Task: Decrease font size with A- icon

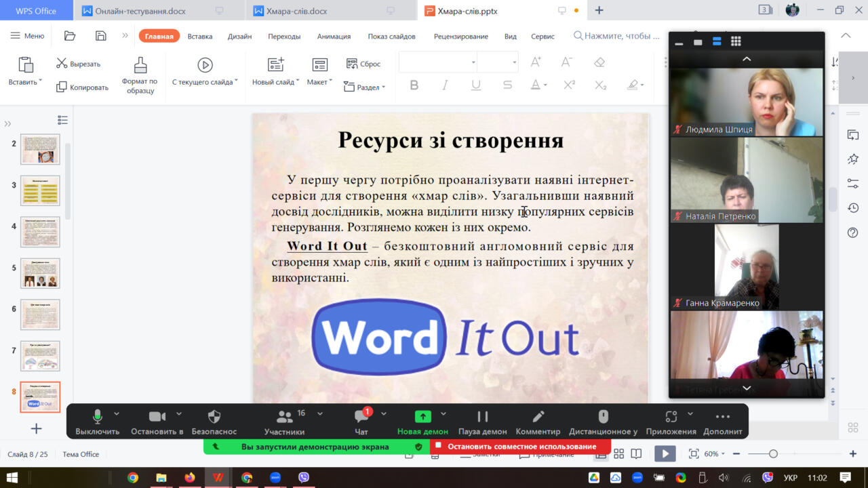Action: pyautogui.click(x=568, y=62)
